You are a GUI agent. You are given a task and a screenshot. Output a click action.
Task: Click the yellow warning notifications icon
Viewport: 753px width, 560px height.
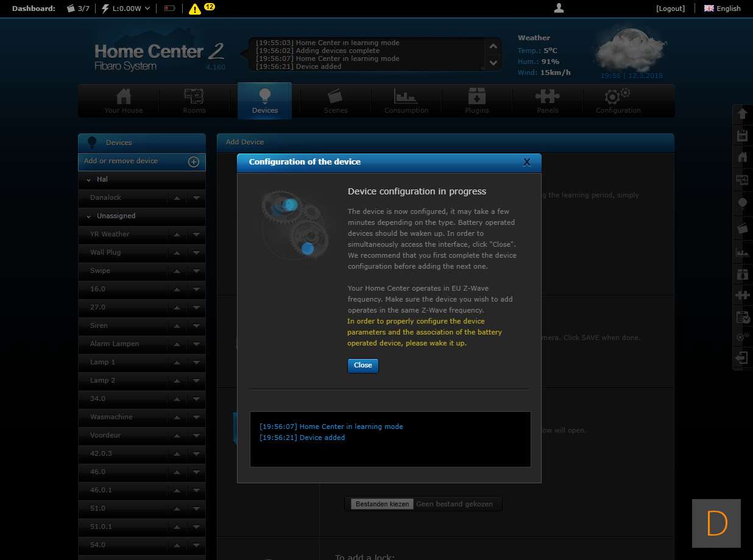[194, 9]
